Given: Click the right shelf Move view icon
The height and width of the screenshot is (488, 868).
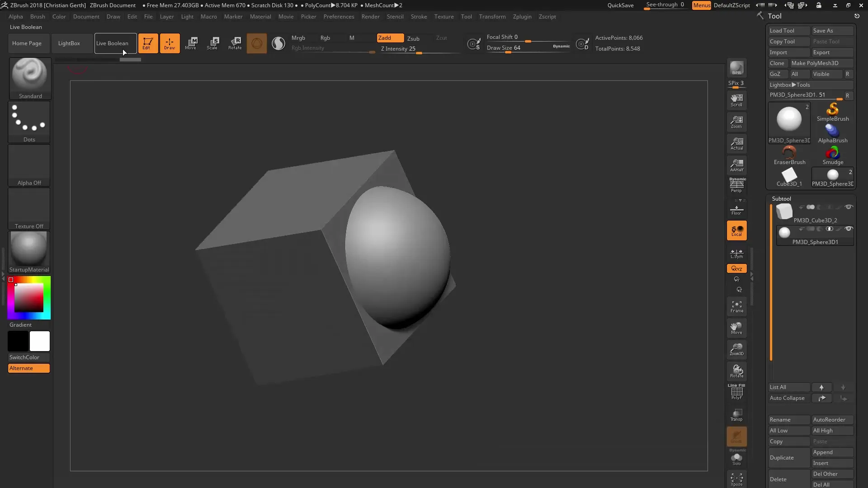Looking at the screenshot, I should point(736,328).
